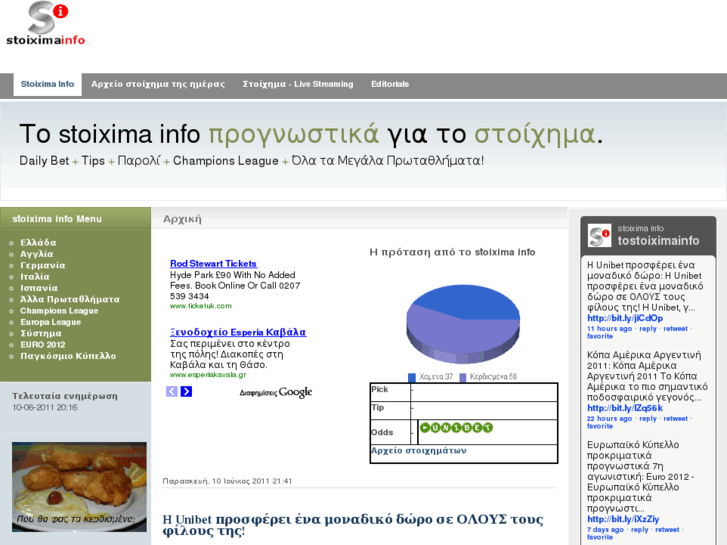Select Ισπανία in the sidebar menu
The height and width of the screenshot is (545, 727).
coord(39,288)
